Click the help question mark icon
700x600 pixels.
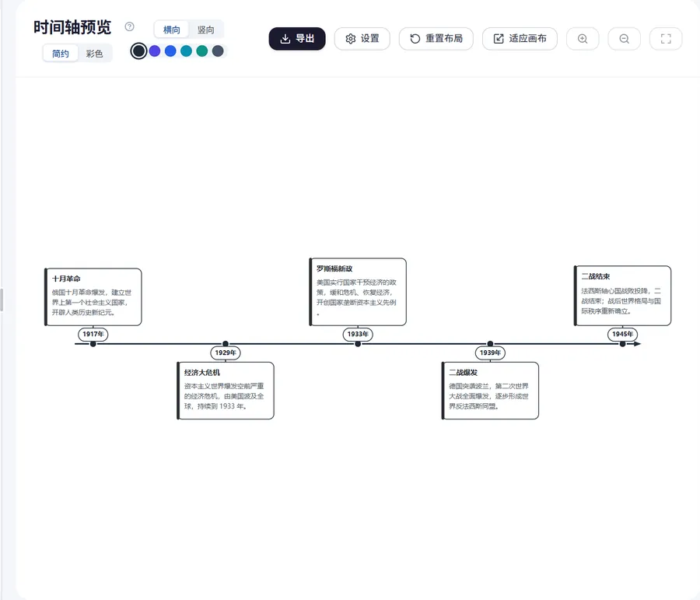coord(129,26)
